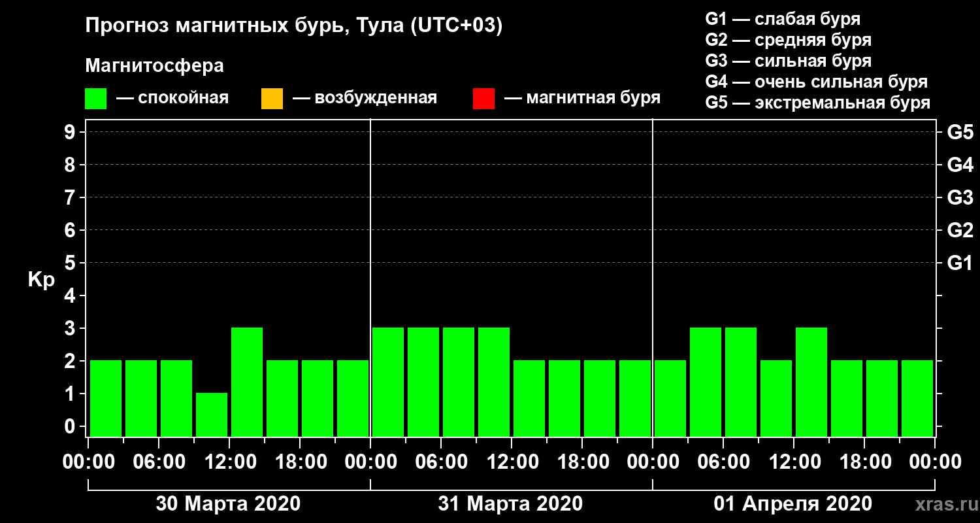Click the bar starting at 00:00 on 30 Марта
Viewport: 980px width, 523px height.
(106, 398)
